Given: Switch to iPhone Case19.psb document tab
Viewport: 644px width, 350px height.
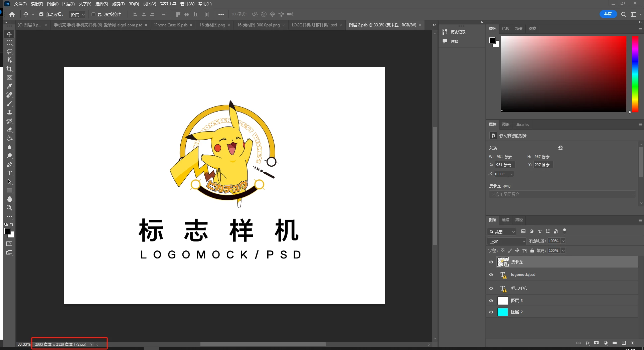Looking at the screenshot, I should tap(171, 25).
